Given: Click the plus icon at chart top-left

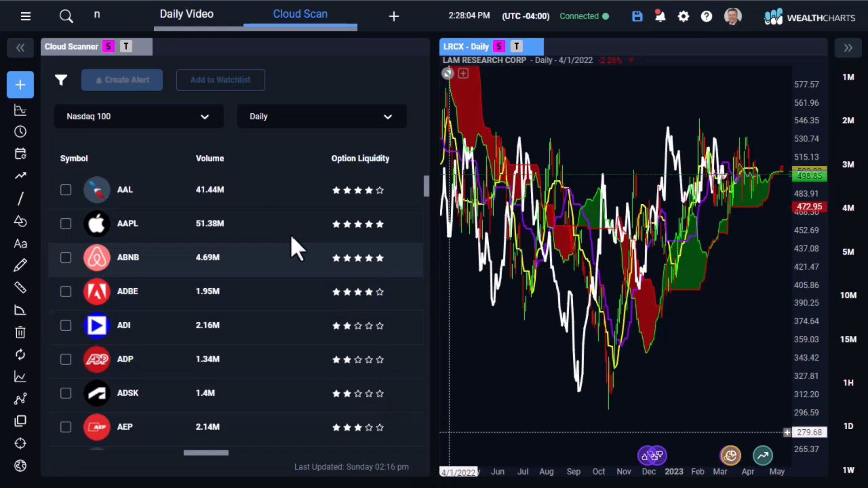Looking at the screenshot, I should [463, 73].
